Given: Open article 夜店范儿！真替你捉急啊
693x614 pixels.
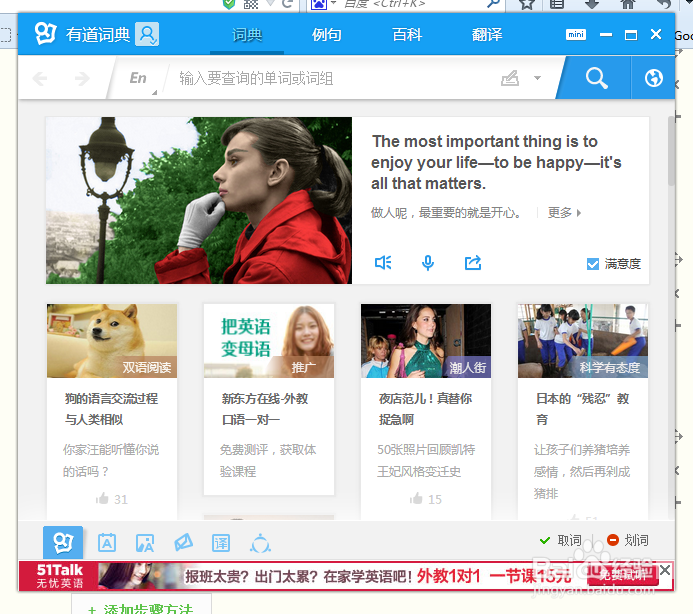Looking at the screenshot, I should pos(425,409).
